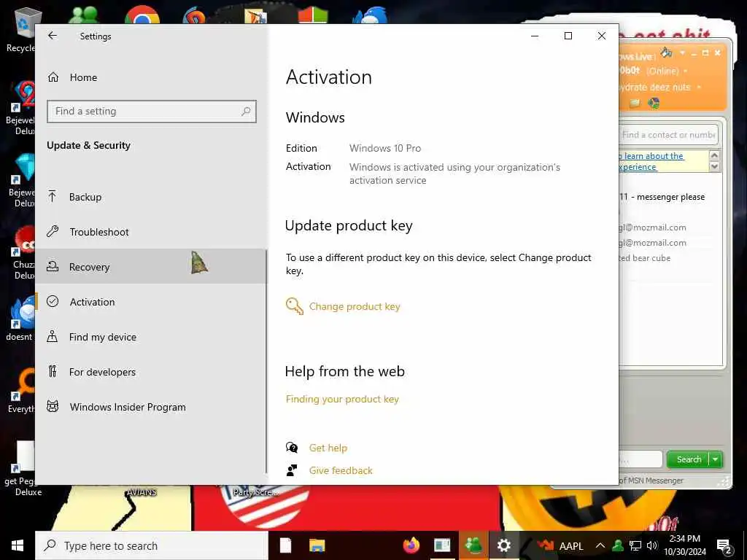Click the Recycle Bin desktop icon
The width and height of the screenshot is (747, 560).
point(20,29)
